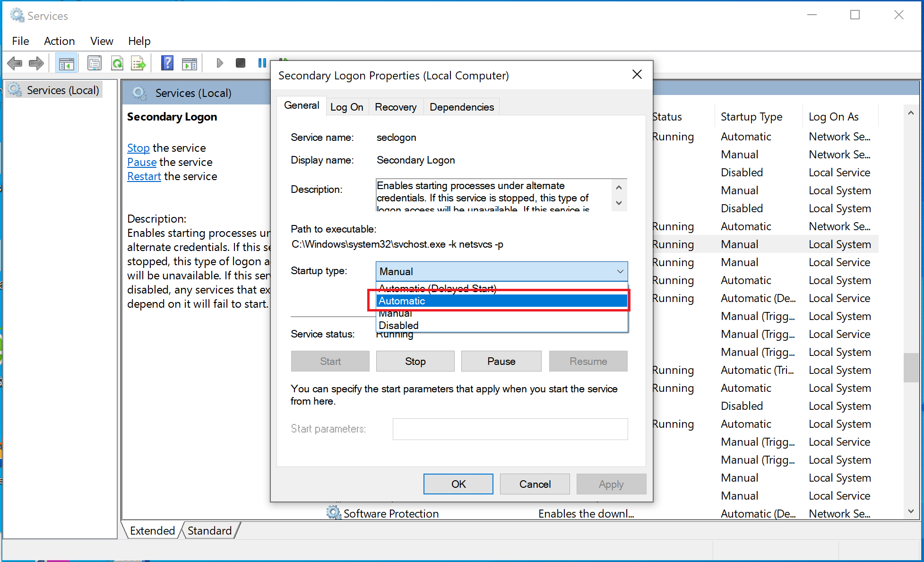Click the Start parameters input field
The height and width of the screenshot is (562, 924).
click(x=510, y=429)
